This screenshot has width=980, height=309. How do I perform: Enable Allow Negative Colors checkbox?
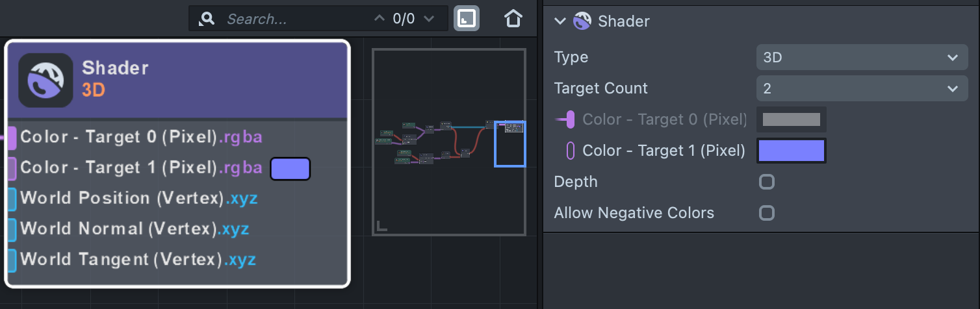(x=767, y=213)
